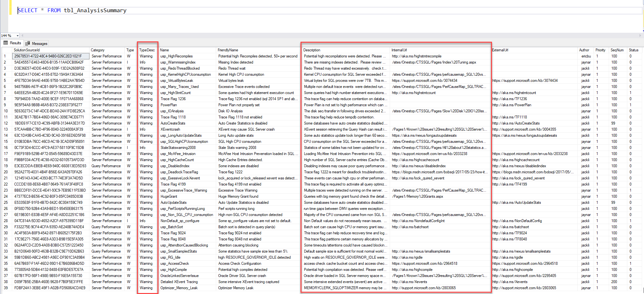
Task: Click the select-all corner cell of the grid
Action: coord(7,50)
